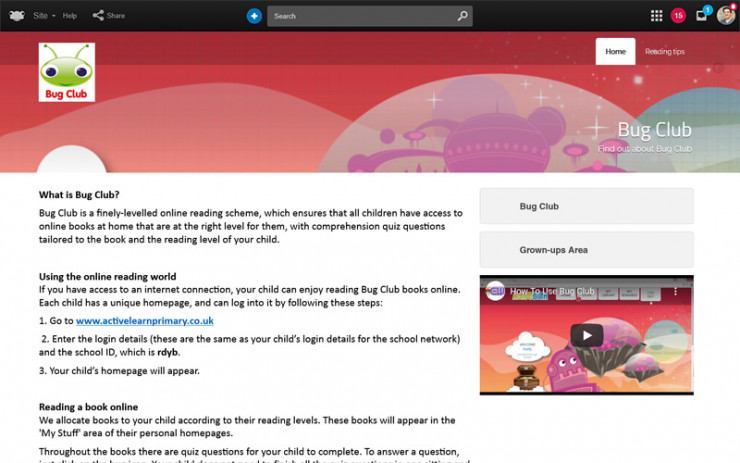The height and width of the screenshot is (463, 740).
Task: Click the Grown-ups Area button
Action: point(587,250)
